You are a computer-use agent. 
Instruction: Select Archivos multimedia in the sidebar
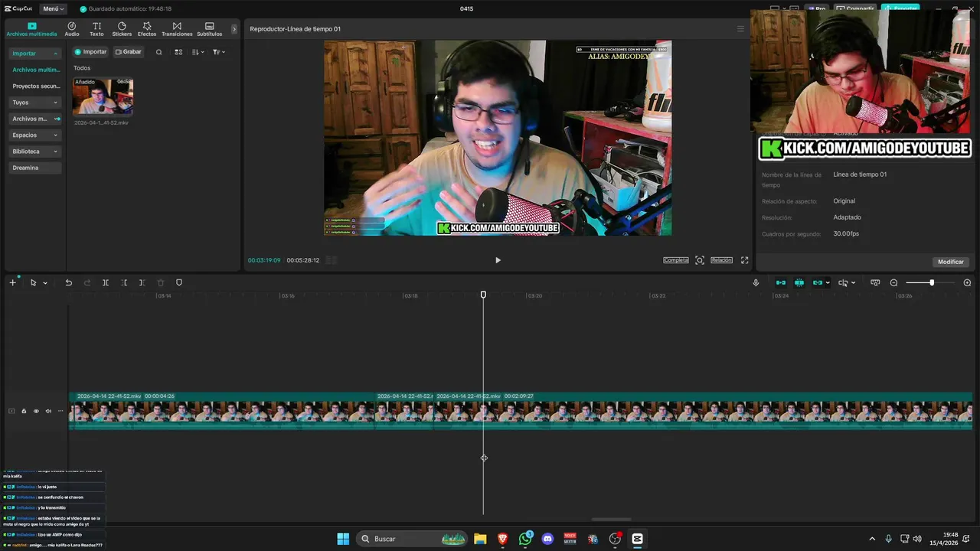coord(36,70)
